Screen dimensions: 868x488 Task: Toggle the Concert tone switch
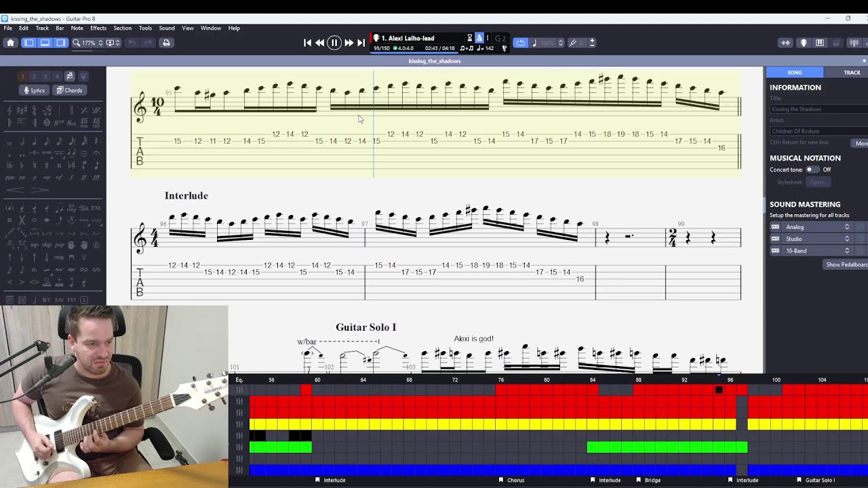[x=812, y=169]
